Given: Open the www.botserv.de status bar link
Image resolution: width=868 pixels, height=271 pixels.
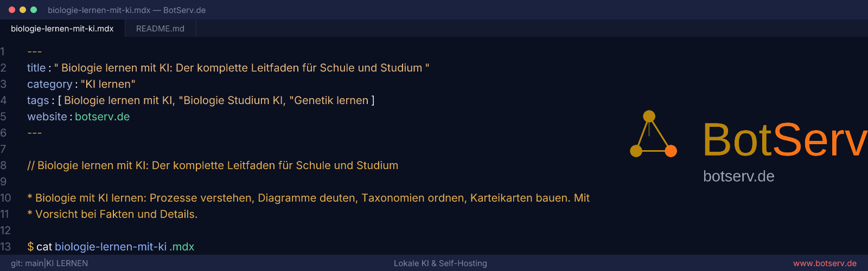Looking at the screenshot, I should (825, 263).
